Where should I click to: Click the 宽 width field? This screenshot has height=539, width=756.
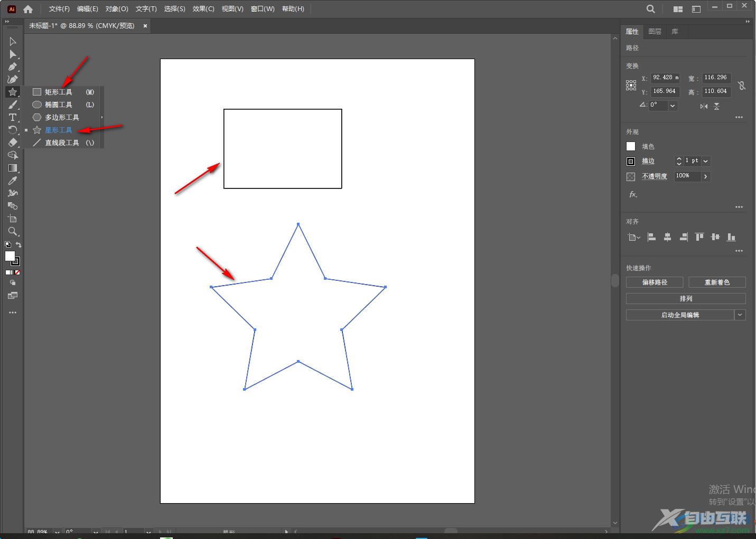(716, 78)
